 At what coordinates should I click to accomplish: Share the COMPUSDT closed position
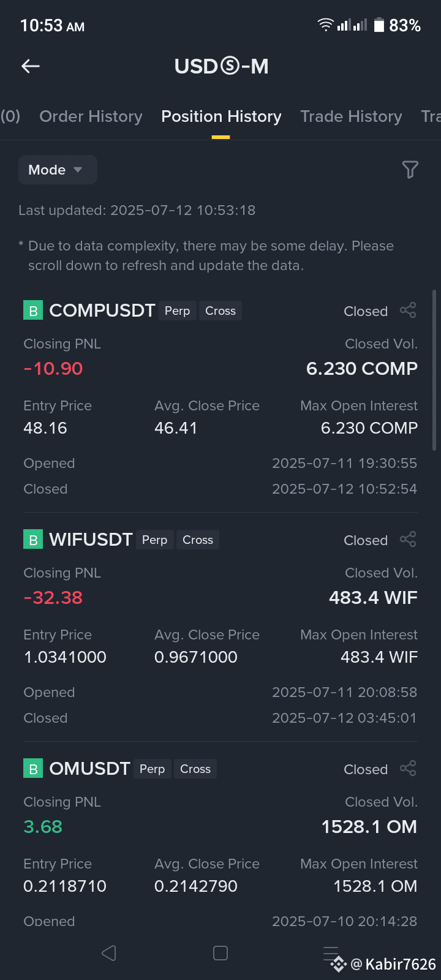point(408,311)
